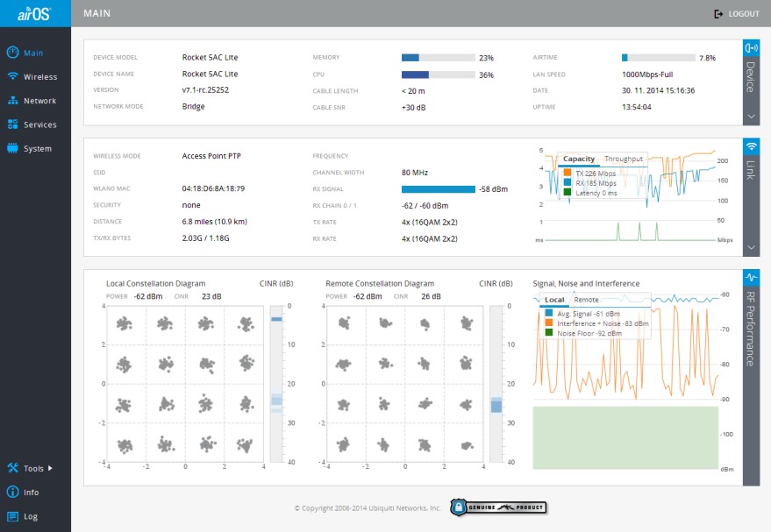Image resolution: width=771 pixels, height=532 pixels.
Task: Collapse the Link panel chevron
Action: (x=751, y=247)
